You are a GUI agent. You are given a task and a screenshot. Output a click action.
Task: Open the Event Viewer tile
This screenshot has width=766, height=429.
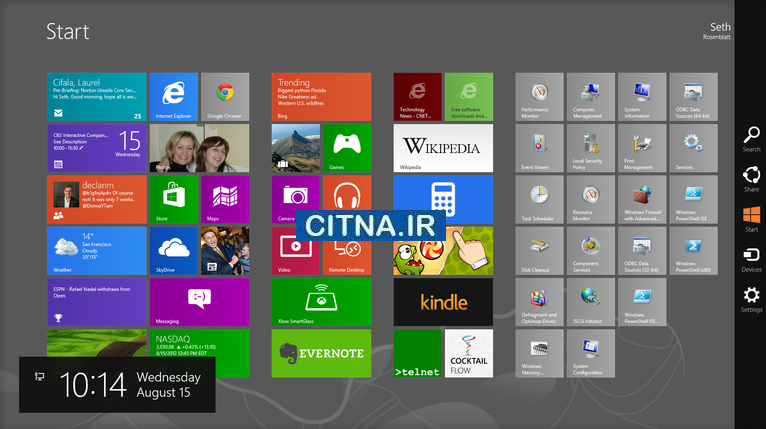click(x=540, y=148)
